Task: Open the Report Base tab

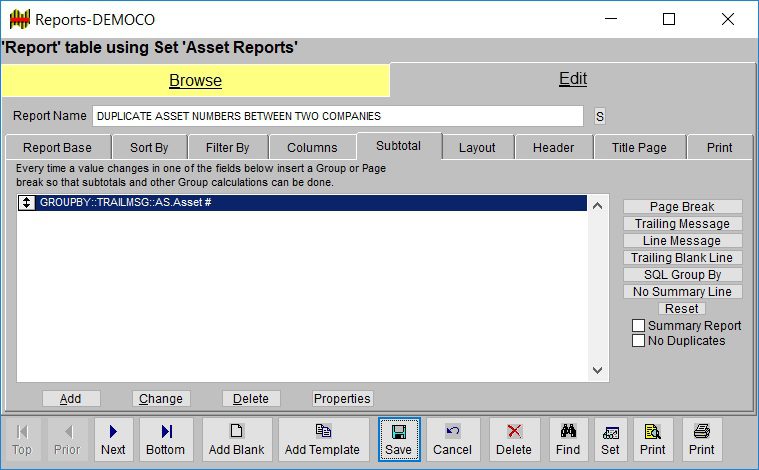Action: tap(58, 148)
